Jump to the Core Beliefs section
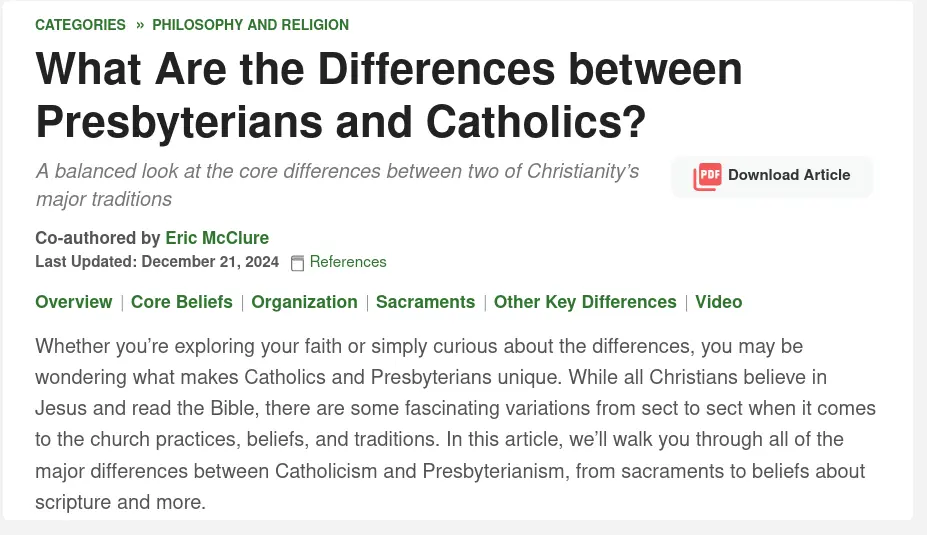Screen dimensions: 927x535 point(181,302)
